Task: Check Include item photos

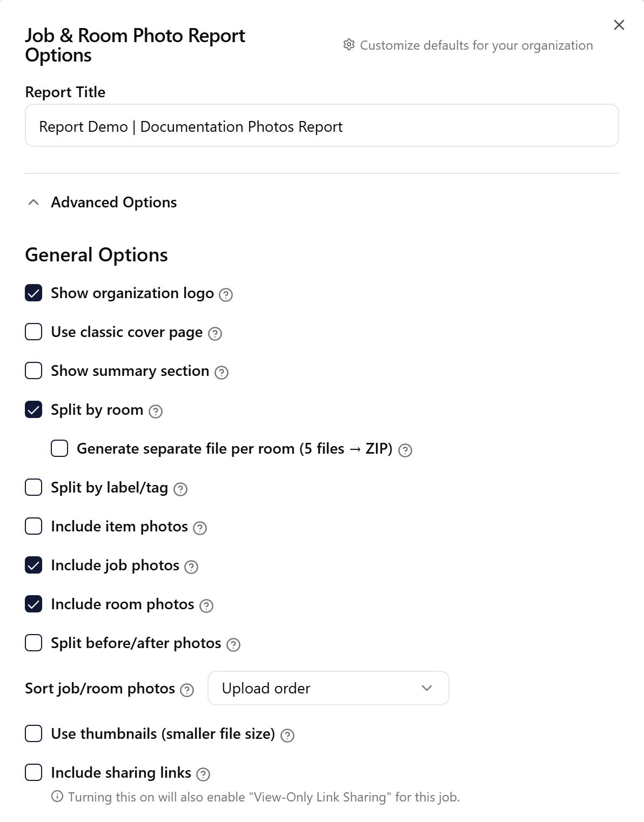Action: tap(33, 526)
